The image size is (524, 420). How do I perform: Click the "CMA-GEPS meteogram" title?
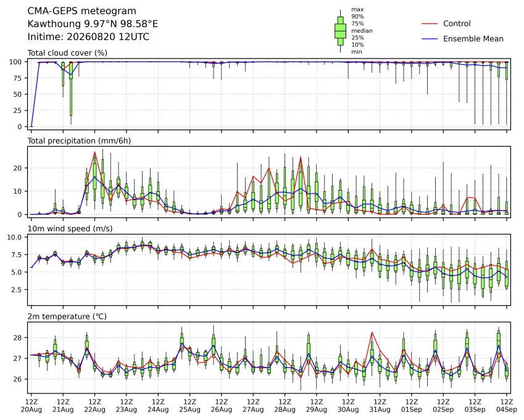pyautogui.click(x=82, y=11)
